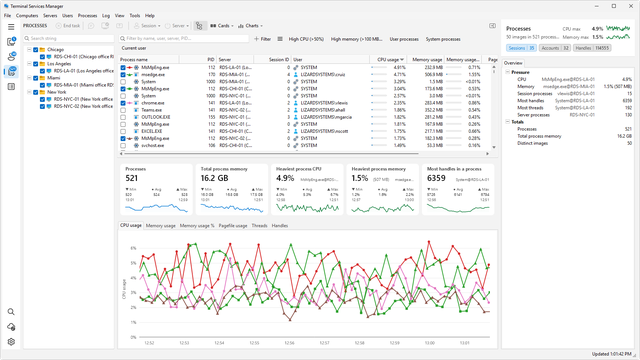The height and width of the screenshot is (360, 640).
Task: Click the process icon of OUTLOOK.EXE row
Action: (137, 117)
